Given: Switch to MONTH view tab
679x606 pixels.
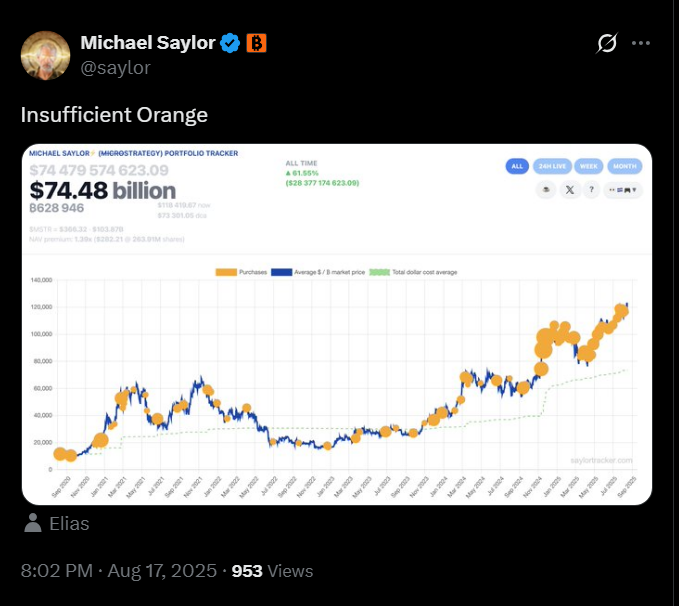Looking at the screenshot, I should point(624,166).
